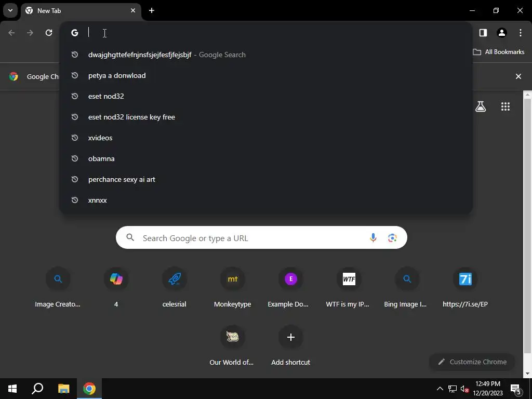Open File Explorer from taskbar

click(x=63, y=389)
